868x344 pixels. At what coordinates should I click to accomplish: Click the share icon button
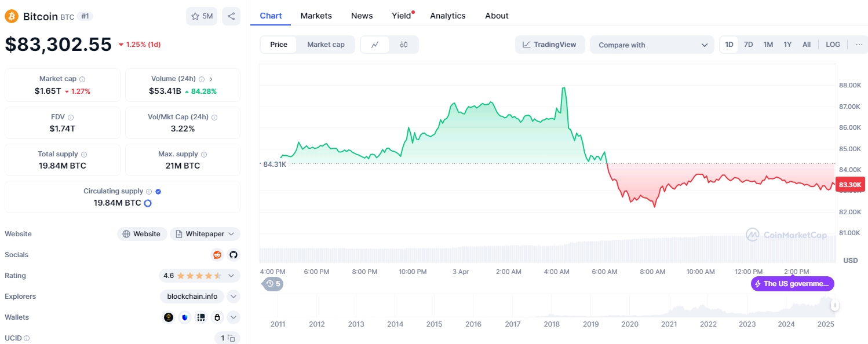coord(231,16)
